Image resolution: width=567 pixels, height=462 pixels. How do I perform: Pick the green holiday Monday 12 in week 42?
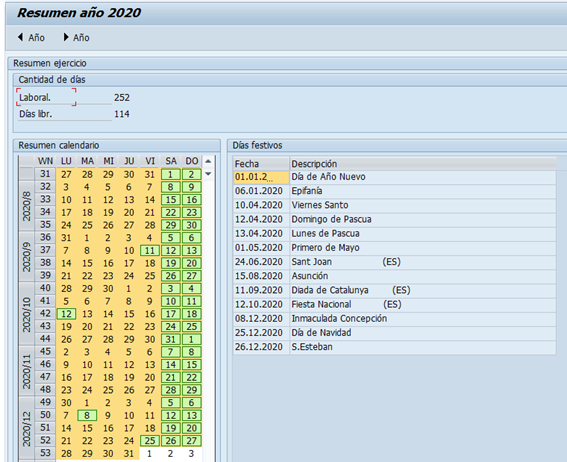click(67, 314)
